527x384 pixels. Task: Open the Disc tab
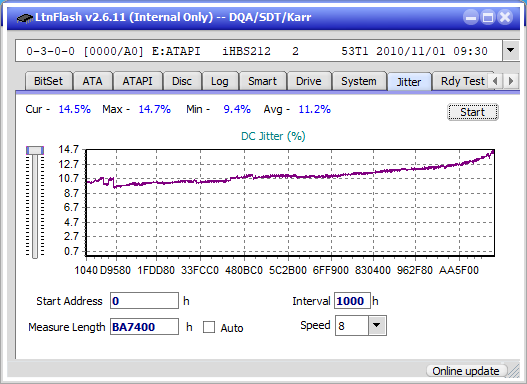[182, 81]
